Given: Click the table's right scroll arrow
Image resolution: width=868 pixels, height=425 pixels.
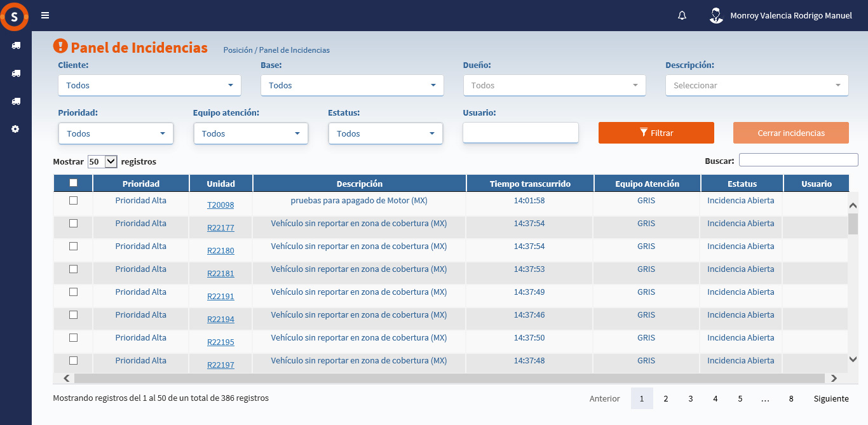Looking at the screenshot, I should click(x=834, y=378).
